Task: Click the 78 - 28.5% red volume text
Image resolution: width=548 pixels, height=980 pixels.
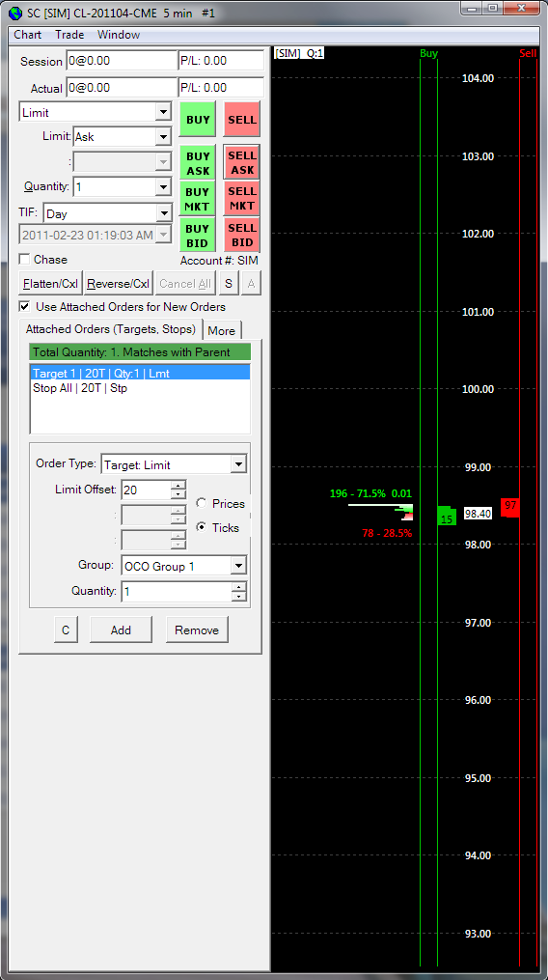Action: pos(387,533)
